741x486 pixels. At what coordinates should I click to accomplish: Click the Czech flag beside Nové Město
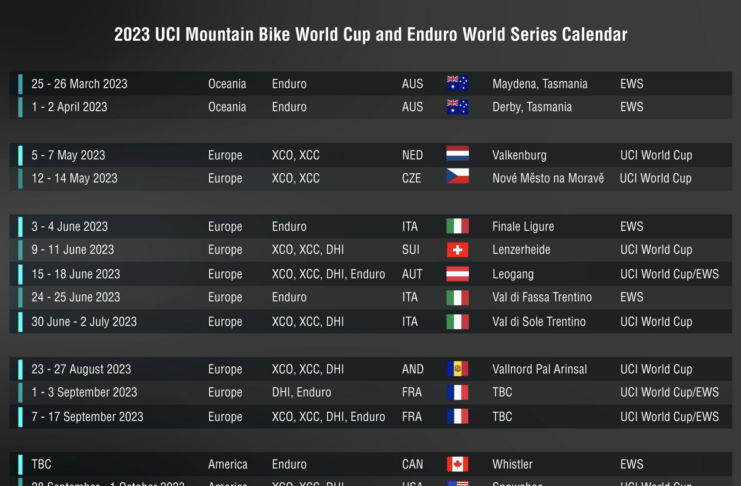457,178
